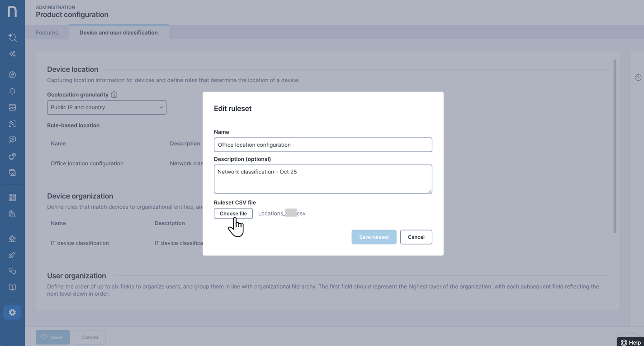The height and width of the screenshot is (346, 644).
Task: Click the question mark help icon on right
Action: pos(638,77)
